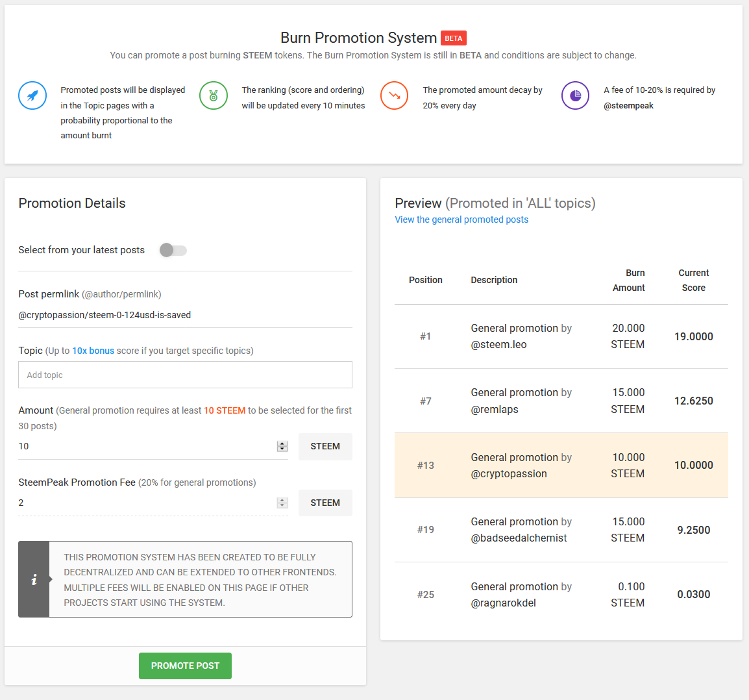Screen dimensions: 749x700
Task: Click the purple pie chart fee icon
Action: [575, 95]
